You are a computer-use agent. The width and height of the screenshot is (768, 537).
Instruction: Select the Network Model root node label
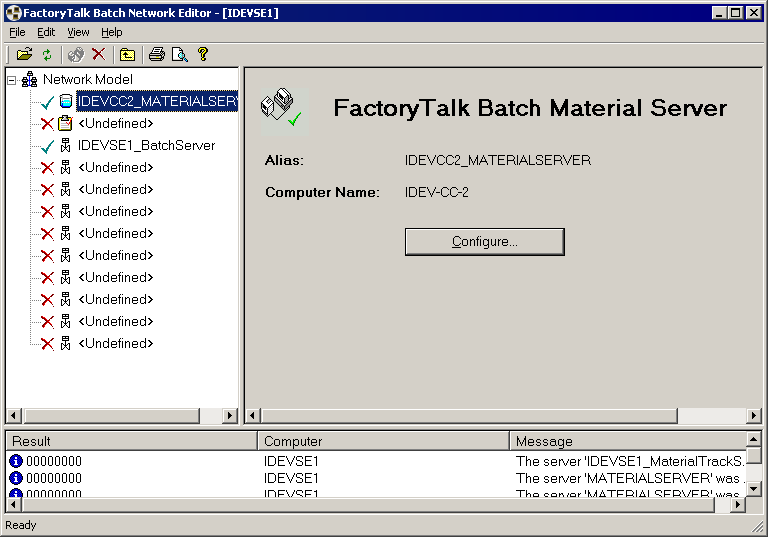[x=88, y=79]
